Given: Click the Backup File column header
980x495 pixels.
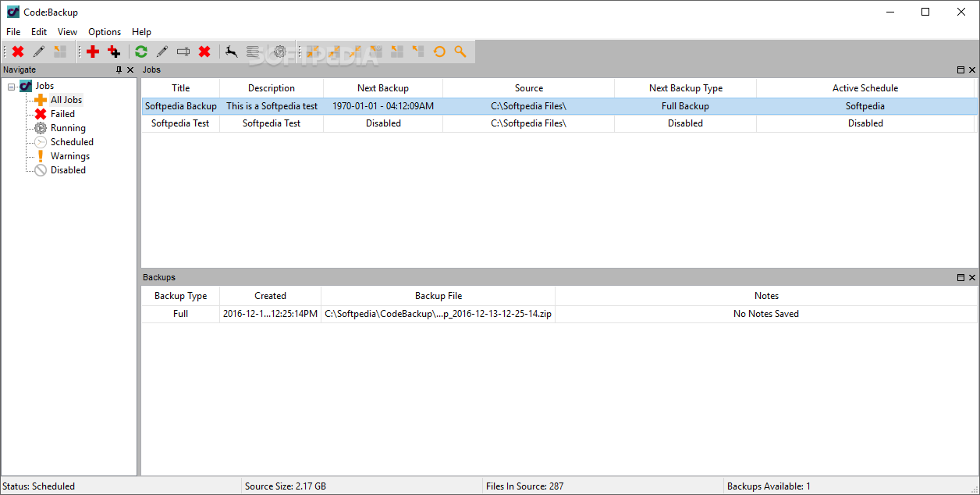Looking at the screenshot, I should click(x=439, y=296).
